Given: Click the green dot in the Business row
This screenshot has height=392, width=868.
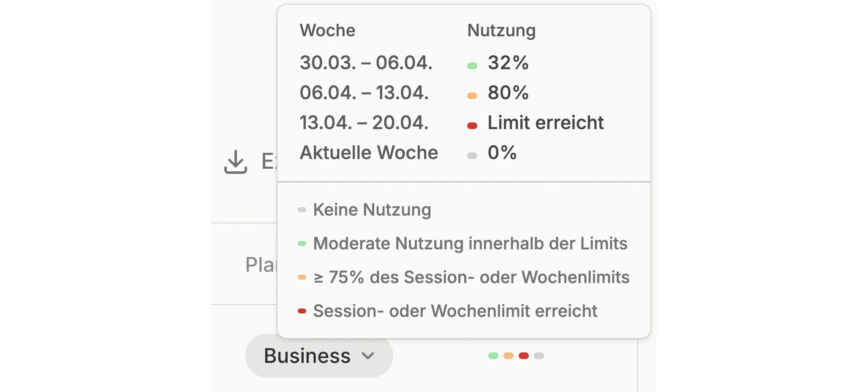Looking at the screenshot, I should point(494,356).
